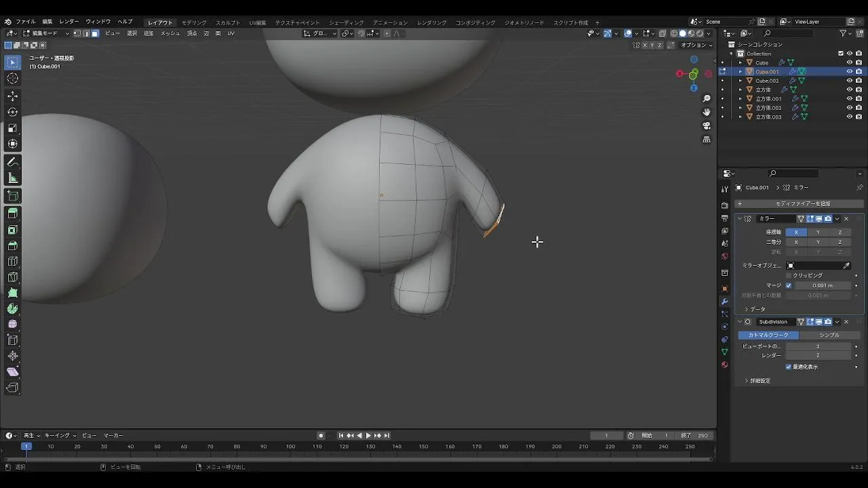The image size is (868, 488).
Task: Click the マージ distance 0.001 m field
Action: pyautogui.click(x=823, y=285)
